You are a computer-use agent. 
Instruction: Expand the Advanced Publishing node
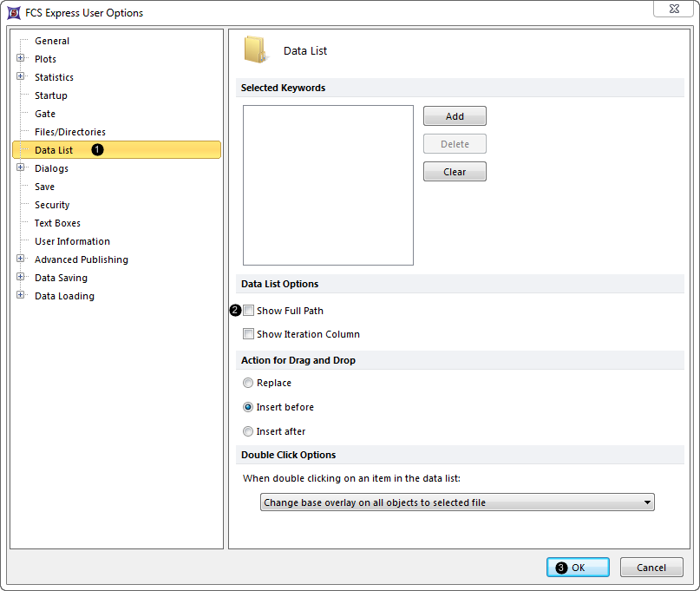pos(21,259)
